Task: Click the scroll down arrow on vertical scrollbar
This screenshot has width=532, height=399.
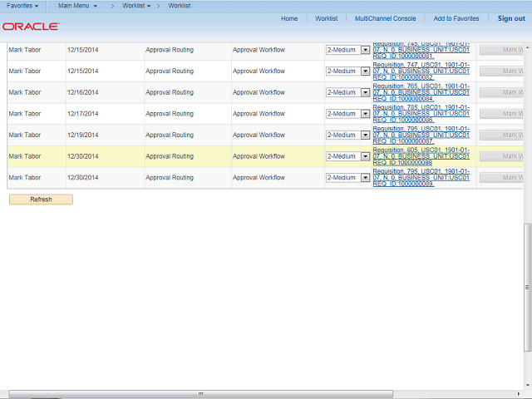Action: pyautogui.click(x=528, y=385)
